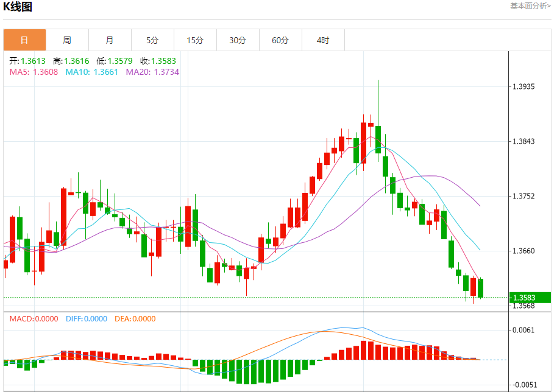Click the 1.3752 price axis label

click(x=523, y=196)
